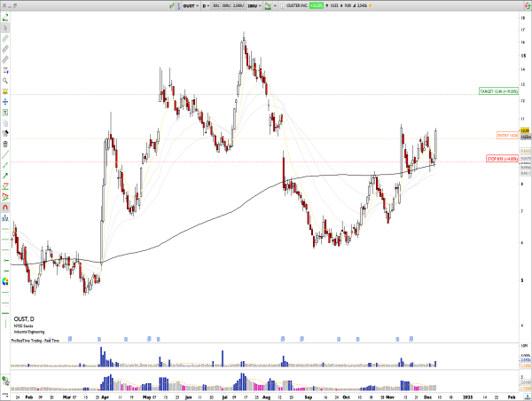
Task: Open the rainbow color wheel picker
Action: click(5, 281)
